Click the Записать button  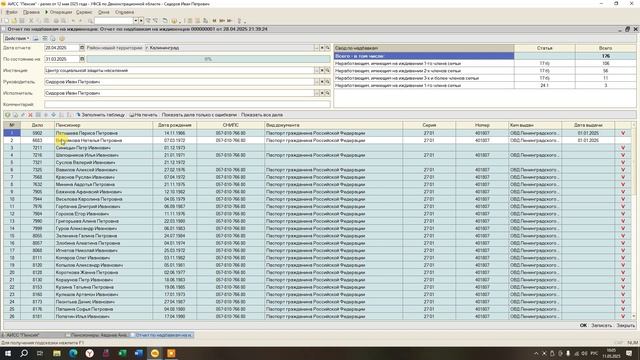(x=601, y=325)
